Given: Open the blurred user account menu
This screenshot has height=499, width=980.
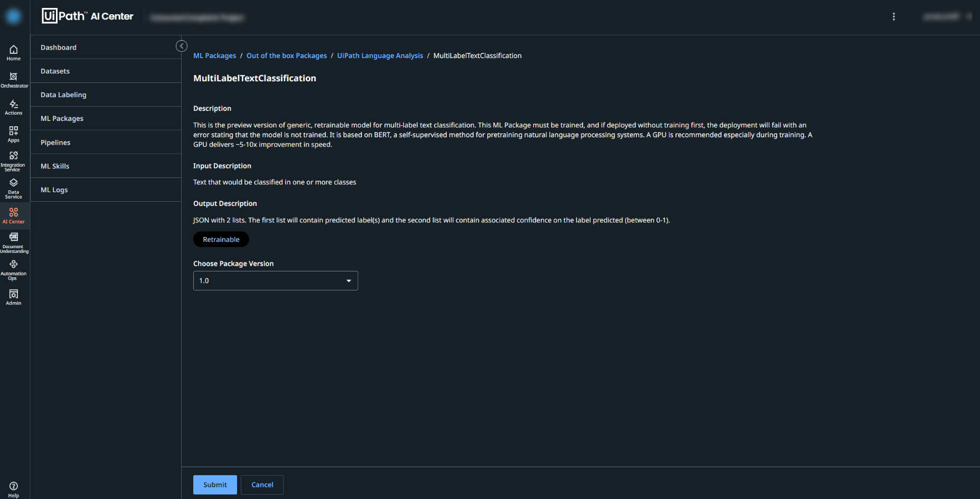Looking at the screenshot, I should [x=947, y=16].
